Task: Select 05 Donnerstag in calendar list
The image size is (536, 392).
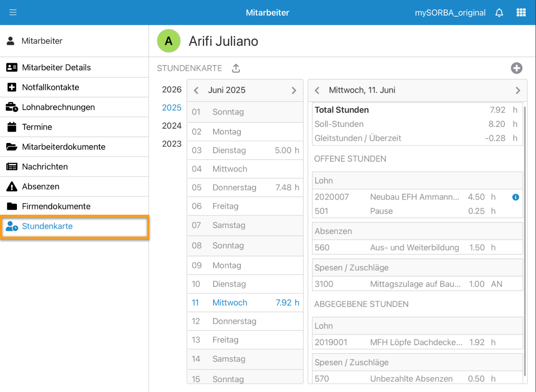Action: 245,188
